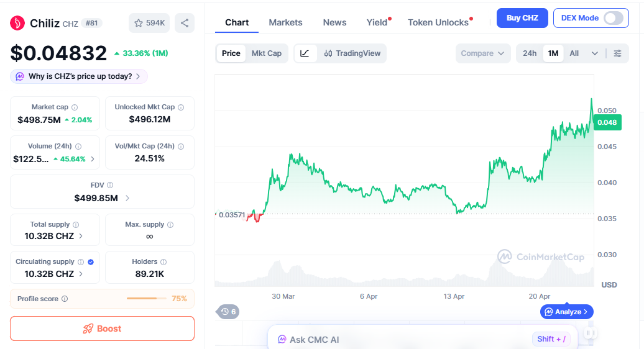Click the Profile score info icon
Screen dimensions: 644x349
(x=65, y=299)
